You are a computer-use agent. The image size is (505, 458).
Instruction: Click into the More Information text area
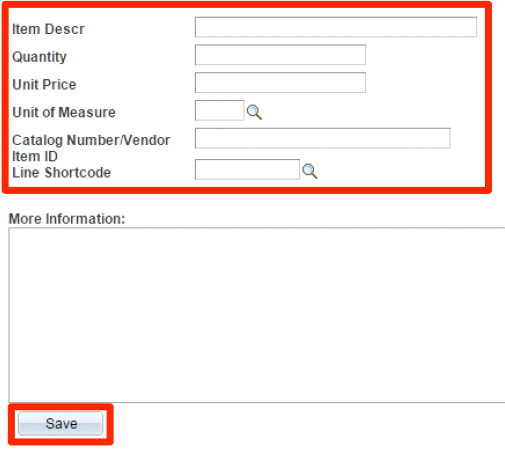[257, 315]
